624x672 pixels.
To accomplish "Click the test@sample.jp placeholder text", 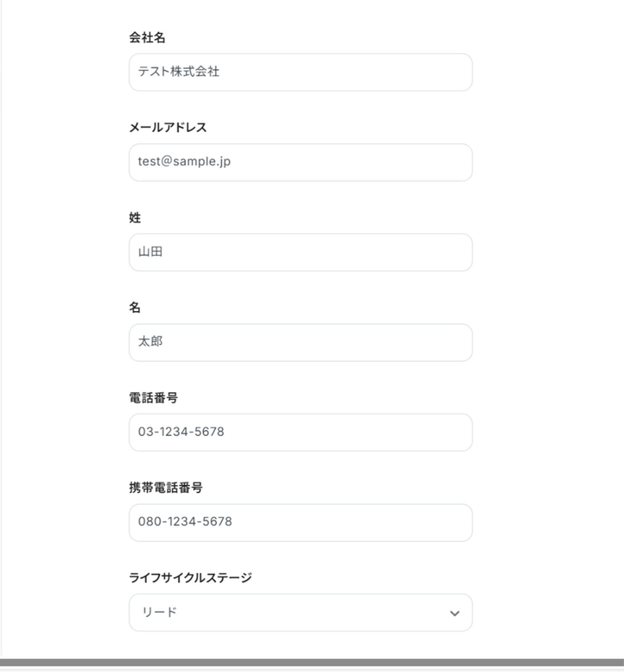I will coord(184,162).
